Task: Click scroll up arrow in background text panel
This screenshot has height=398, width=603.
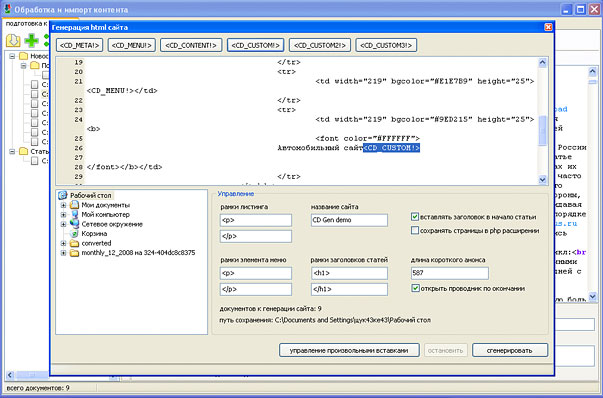Action: pyautogui.click(x=592, y=71)
